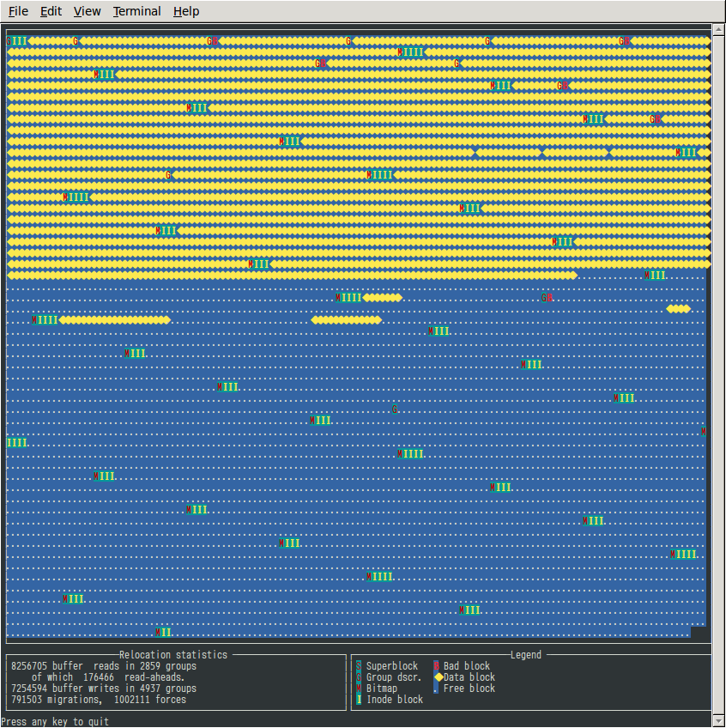The height and width of the screenshot is (728, 726).
Task: Click the Bitmap legend symbol
Action: pos(359,689)
